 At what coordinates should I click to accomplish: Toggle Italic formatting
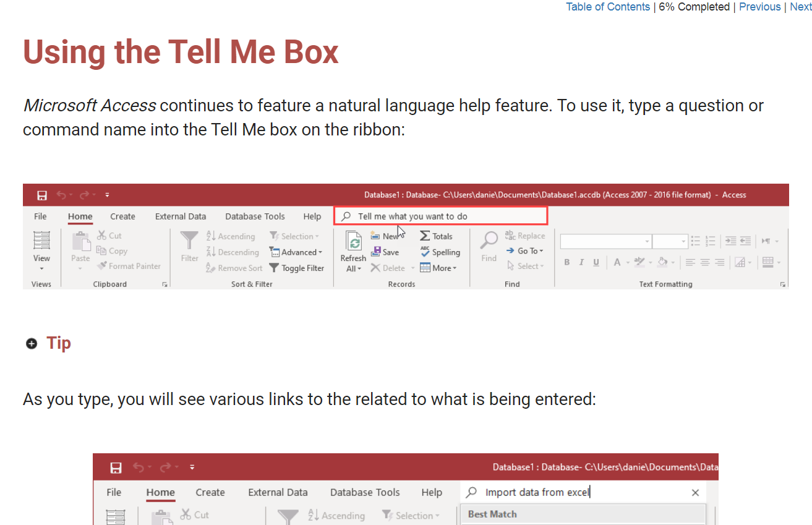tap(581, 263)
